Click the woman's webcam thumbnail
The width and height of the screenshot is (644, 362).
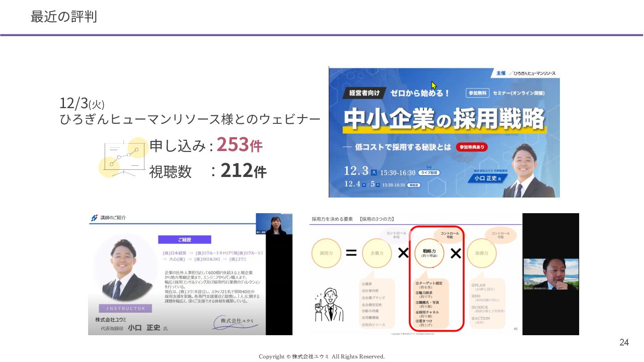(x=274, y=224)
